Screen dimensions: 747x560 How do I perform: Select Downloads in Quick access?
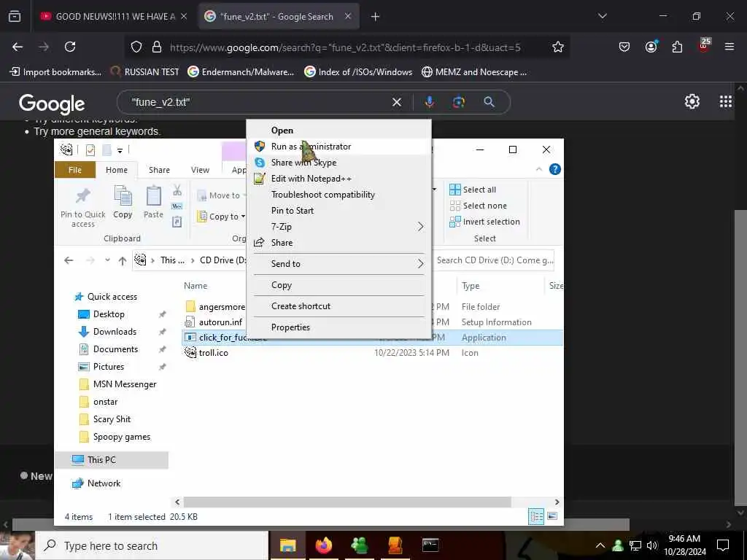coord(115,332)
